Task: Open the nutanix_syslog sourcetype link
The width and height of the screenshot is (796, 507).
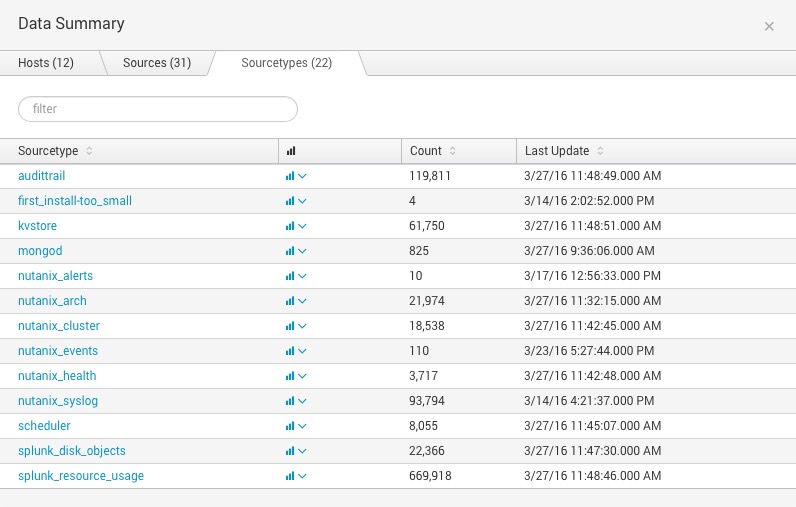Action: coord(58,401)
